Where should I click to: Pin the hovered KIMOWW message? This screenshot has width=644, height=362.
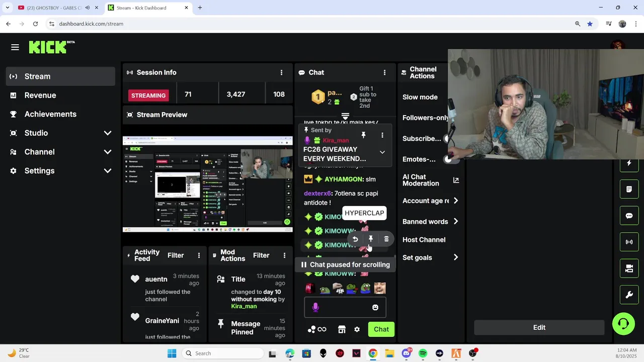(371, 239)
